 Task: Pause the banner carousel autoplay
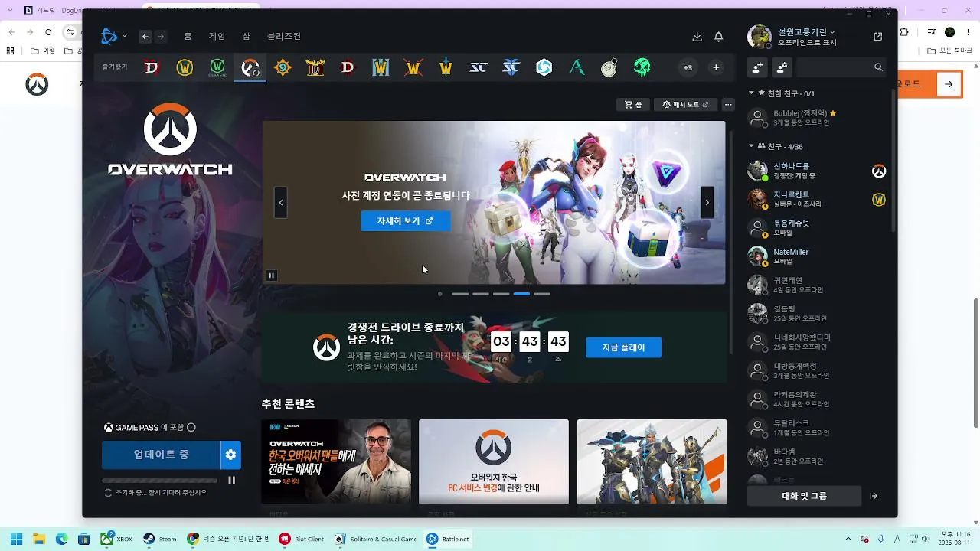(x=271, y=275)
